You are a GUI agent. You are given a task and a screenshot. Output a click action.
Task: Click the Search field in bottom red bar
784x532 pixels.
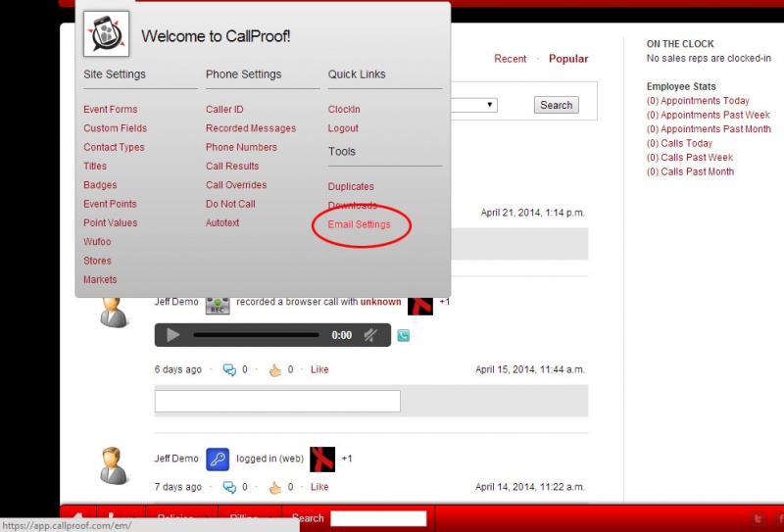[378, 518]
